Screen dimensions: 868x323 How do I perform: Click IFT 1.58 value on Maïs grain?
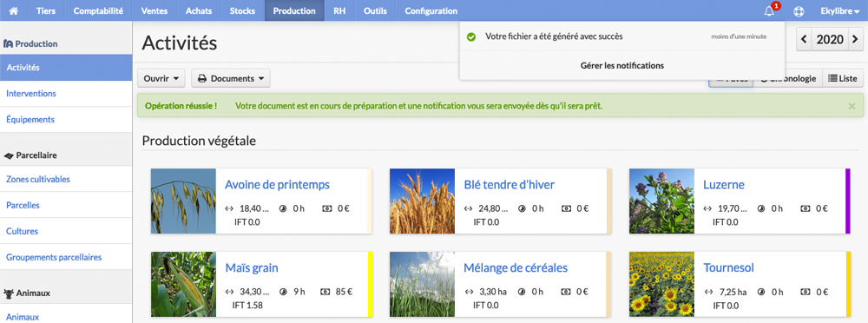248,306
